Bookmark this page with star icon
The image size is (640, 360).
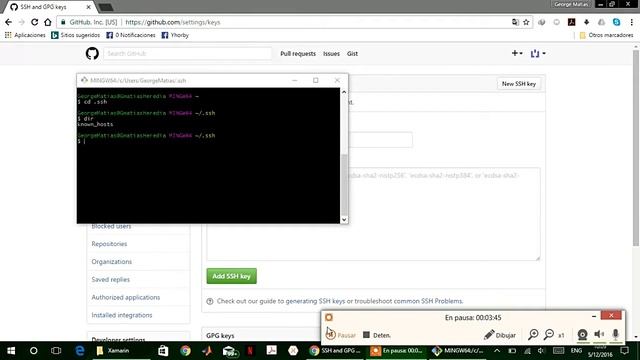(x=526, y=22)
